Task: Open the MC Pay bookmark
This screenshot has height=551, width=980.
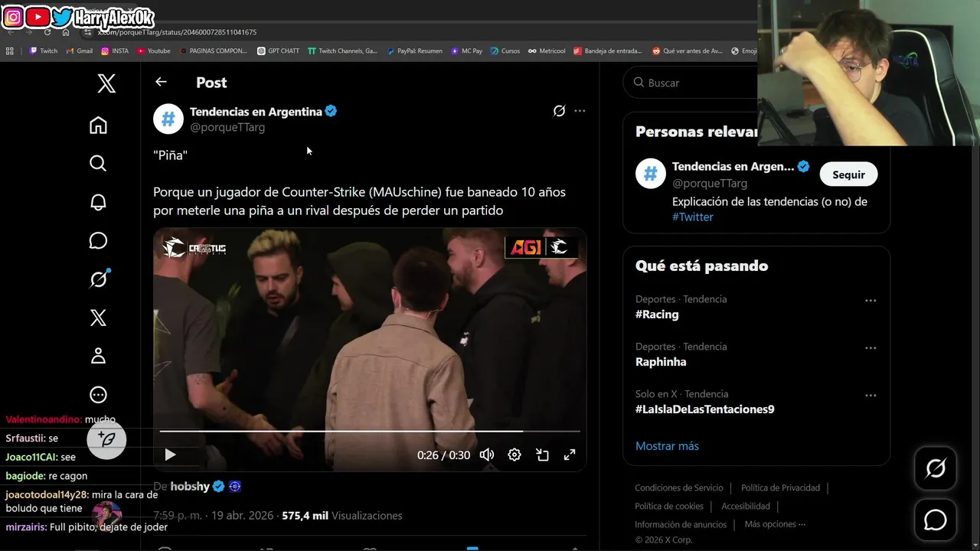Action: (467, 51)
